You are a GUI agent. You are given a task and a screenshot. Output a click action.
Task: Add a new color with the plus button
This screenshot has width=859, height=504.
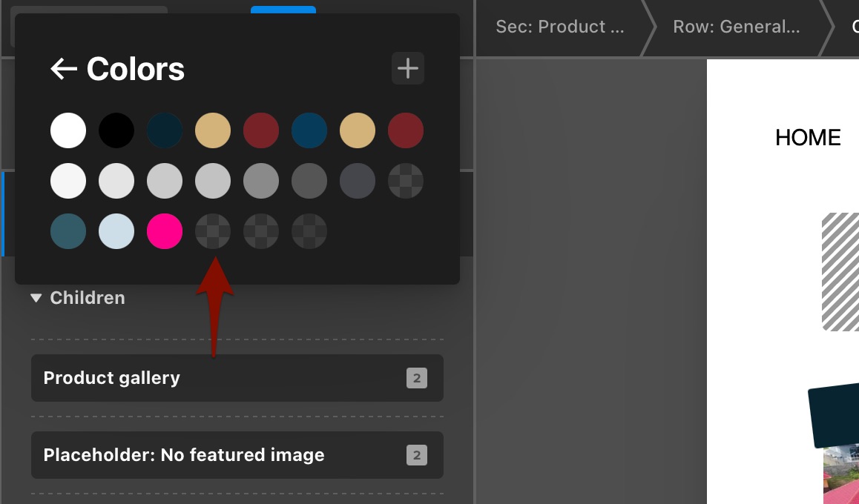407,69
